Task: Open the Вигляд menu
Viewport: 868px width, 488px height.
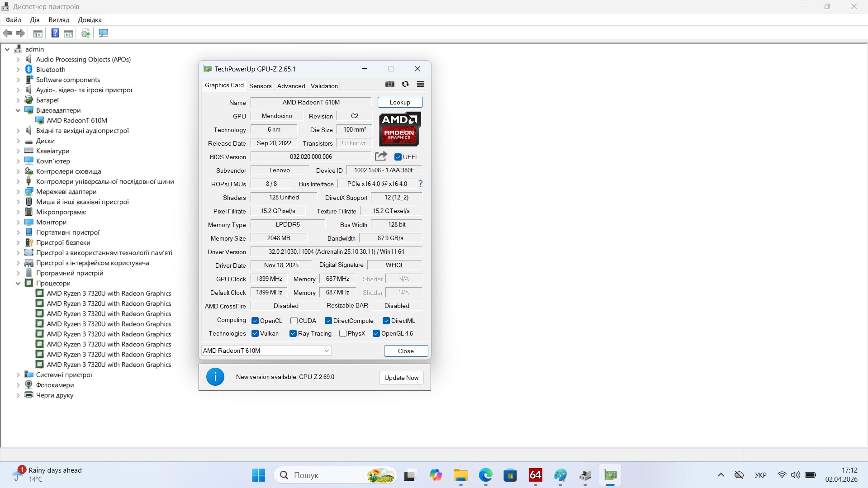Action: (59, 20)
